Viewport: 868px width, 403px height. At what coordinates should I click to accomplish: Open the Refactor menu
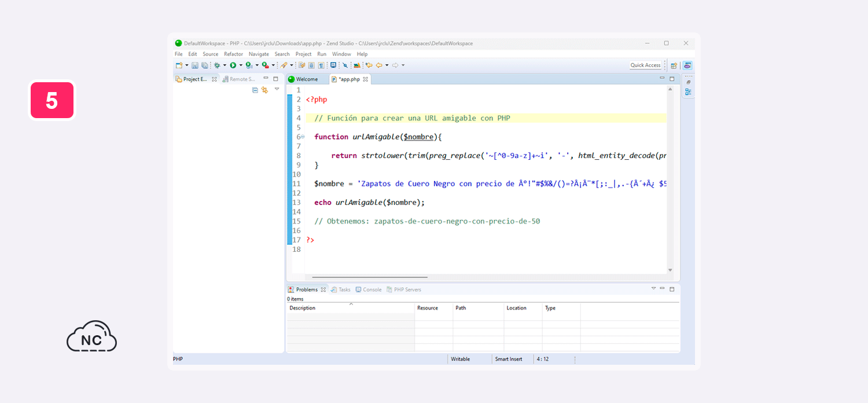click(x=234, y=54)
